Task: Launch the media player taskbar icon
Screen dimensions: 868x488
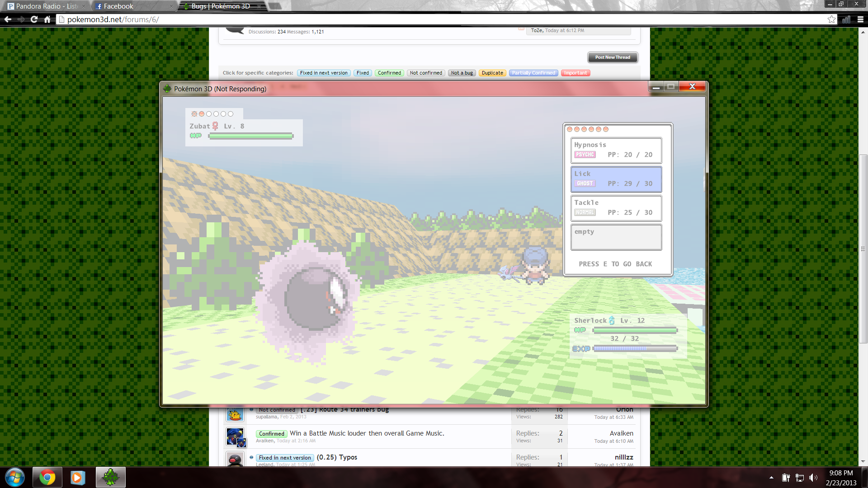Action: tap(78, 477)
